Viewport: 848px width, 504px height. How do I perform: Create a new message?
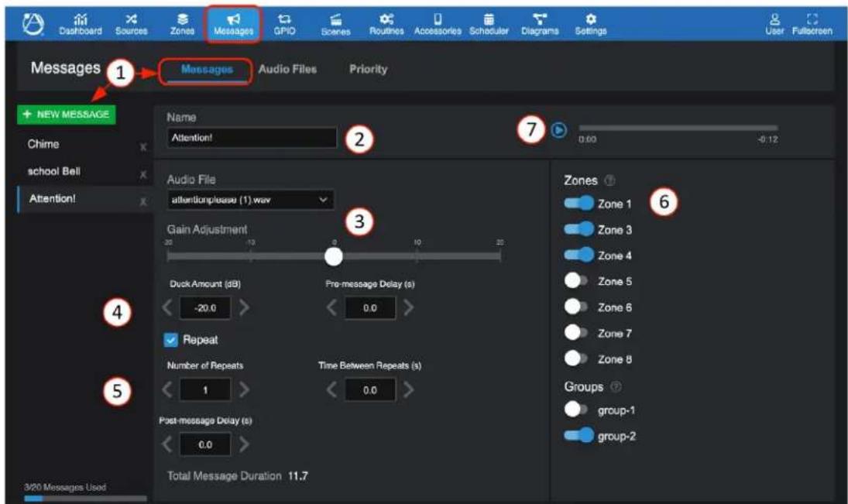tap(67, 115)
